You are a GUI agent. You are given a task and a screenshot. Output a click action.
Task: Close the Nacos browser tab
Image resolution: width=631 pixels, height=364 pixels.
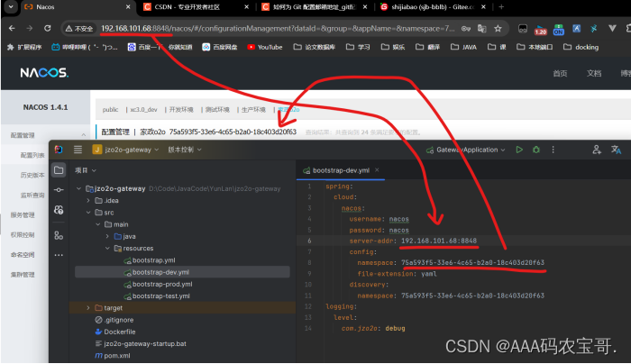128,7
